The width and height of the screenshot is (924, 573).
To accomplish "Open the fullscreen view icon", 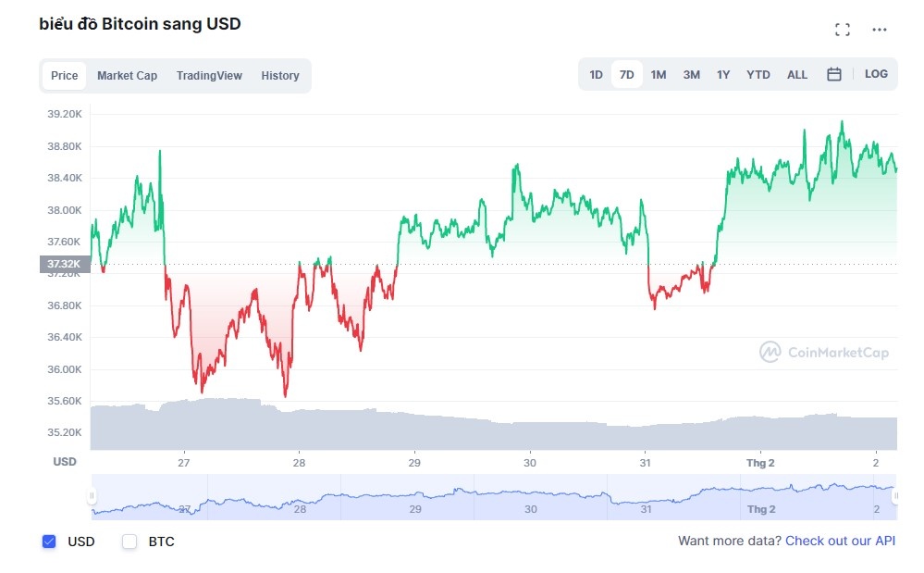I will click(842, 29).
